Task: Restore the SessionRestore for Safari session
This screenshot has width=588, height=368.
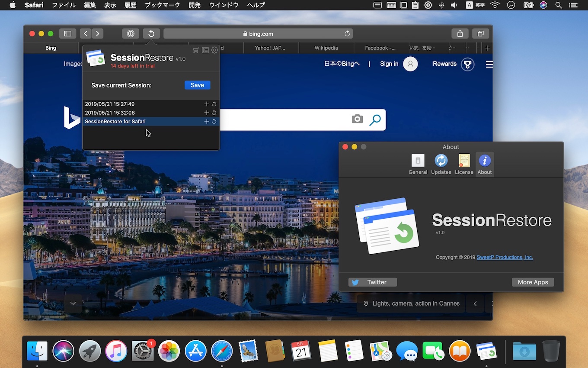Action: click(214, 122)
